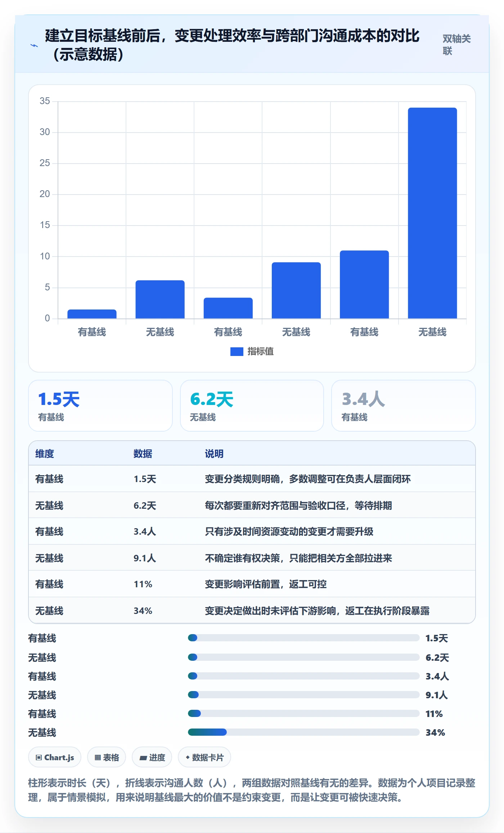The image size is (504, 833).
Task: Open the 1.5天 data card
Action: click(x=100, y=406)
